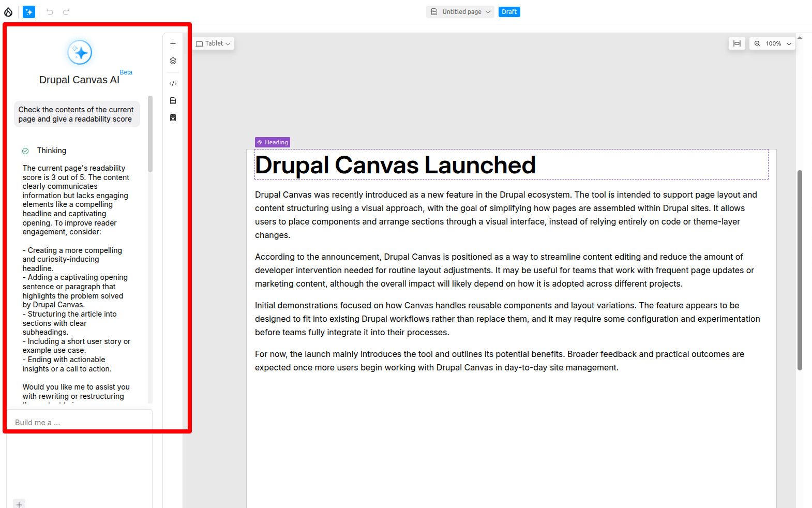Click the Drupal drop logo icon
812x508 pixels.
(8, 12)
